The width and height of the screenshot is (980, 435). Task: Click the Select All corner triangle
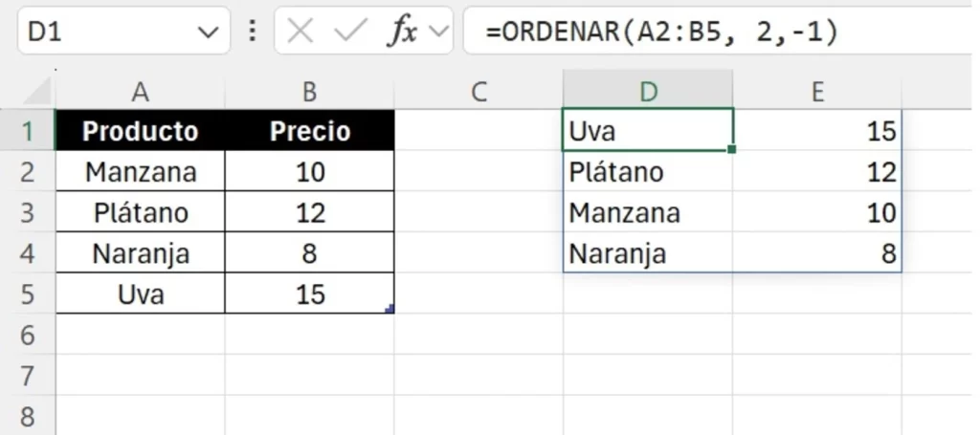[x=36, y=92]
